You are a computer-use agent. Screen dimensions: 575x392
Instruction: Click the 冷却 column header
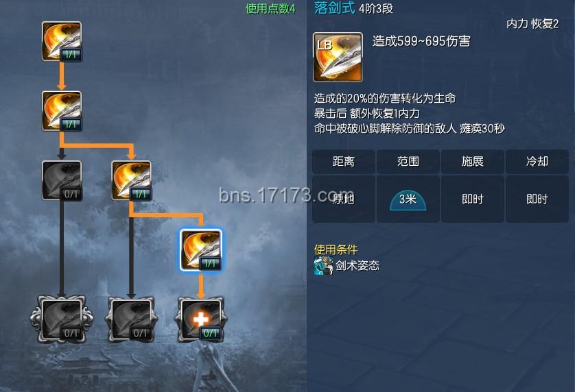537,162
